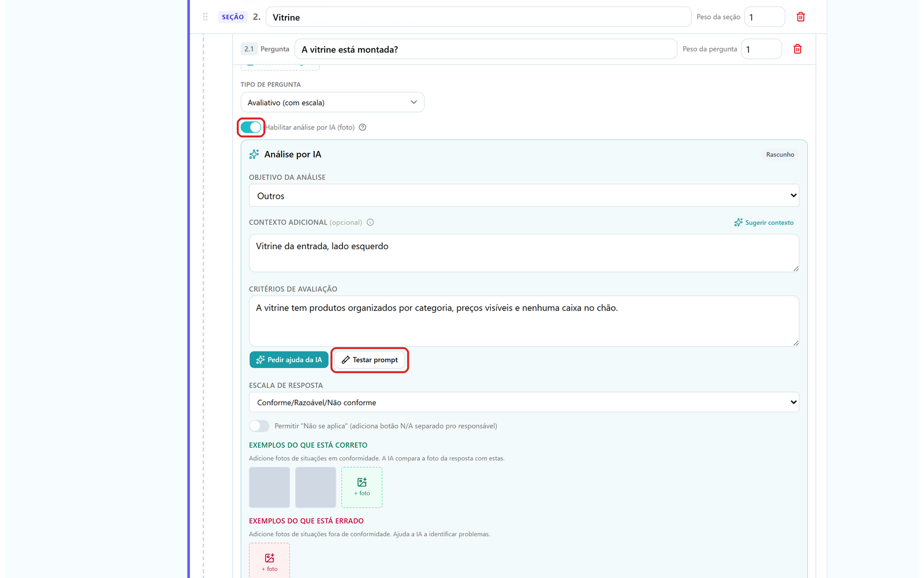924x578 pixels.
Task: Add photo to wrong examples
Action: [x=270, y=561]
